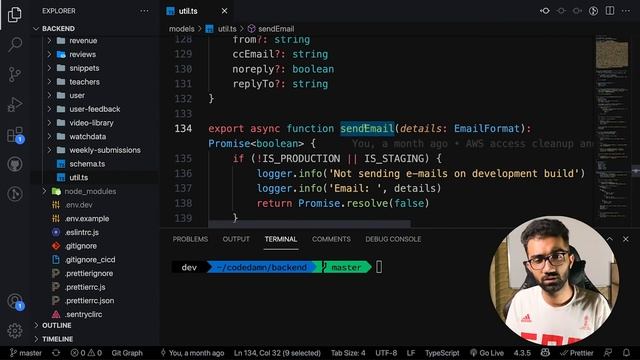
Task: Click the editor horizontal scrollbar
Action: click(x=309, y=224)
